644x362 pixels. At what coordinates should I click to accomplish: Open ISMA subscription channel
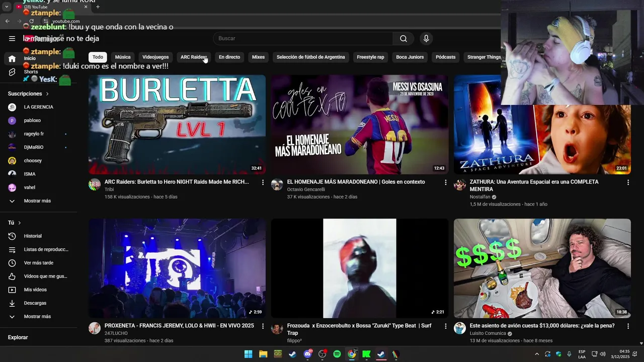[39, 174]
